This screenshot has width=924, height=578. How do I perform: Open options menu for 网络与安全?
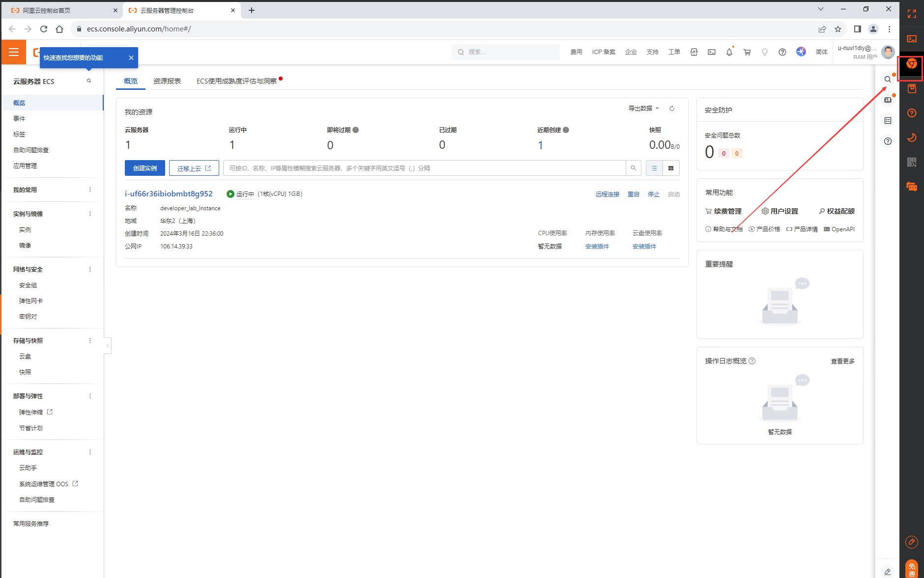tap(90, 270)
